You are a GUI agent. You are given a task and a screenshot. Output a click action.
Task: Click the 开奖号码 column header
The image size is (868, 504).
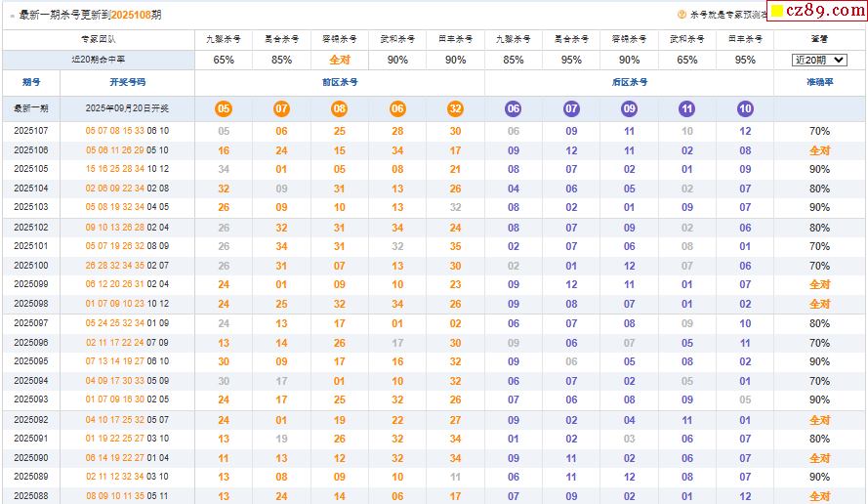click(x=127, y=82)
